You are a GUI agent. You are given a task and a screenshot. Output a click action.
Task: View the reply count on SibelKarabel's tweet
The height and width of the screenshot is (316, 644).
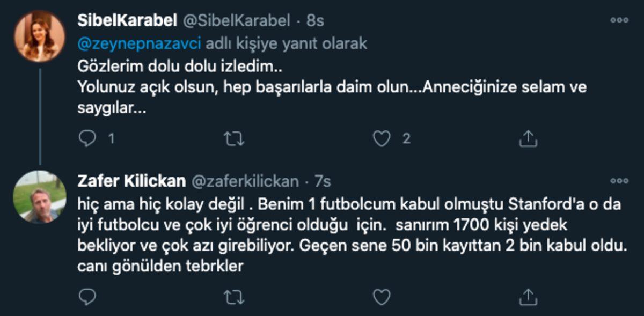coord(110,138)
